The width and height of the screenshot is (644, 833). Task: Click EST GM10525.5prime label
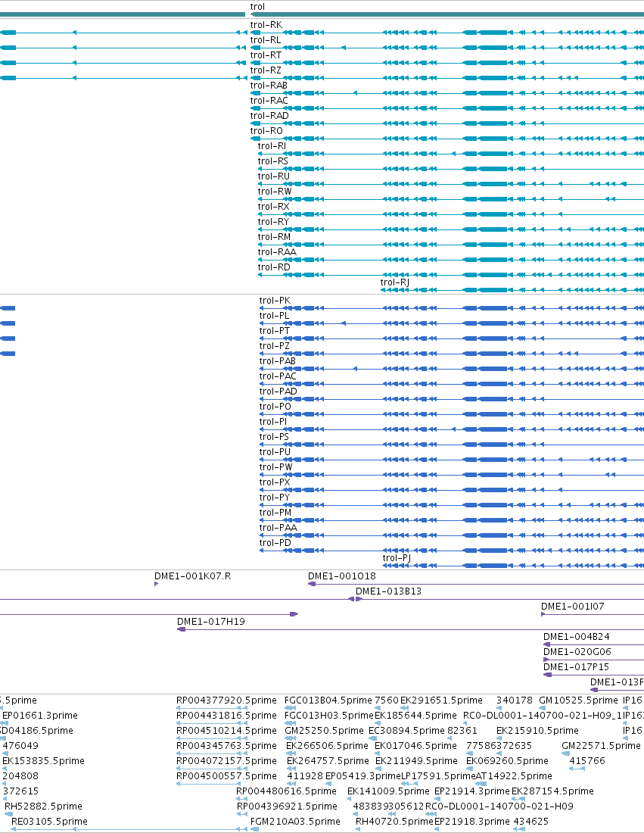click(579, 700)
